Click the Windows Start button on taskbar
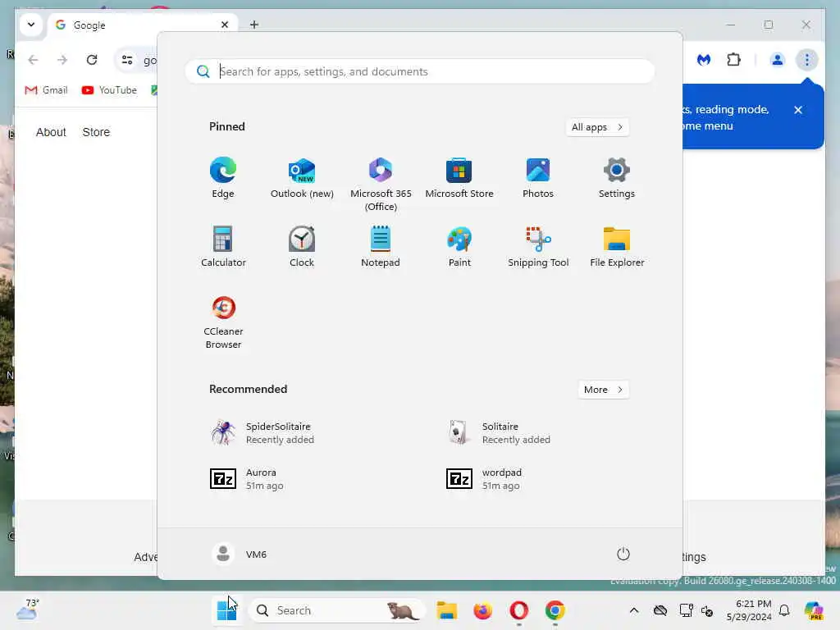The height and width of the screenshot is (630, 840). point(226,610)
